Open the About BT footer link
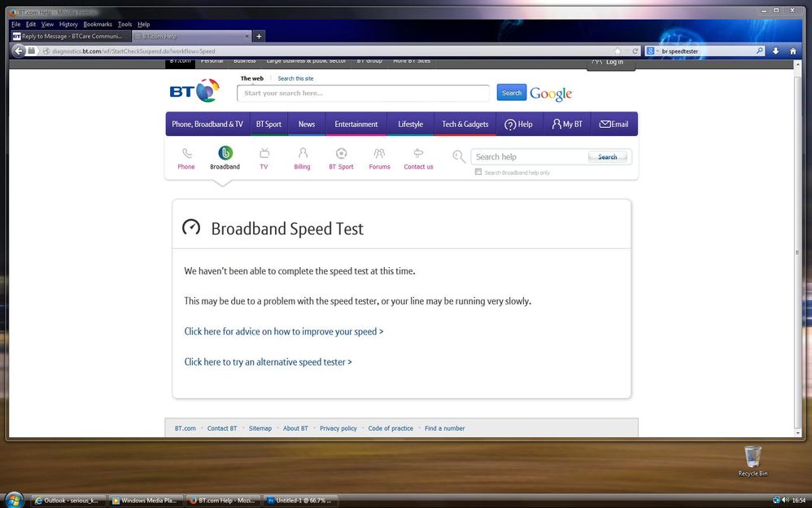812x508 pixels. pos(295,428)
